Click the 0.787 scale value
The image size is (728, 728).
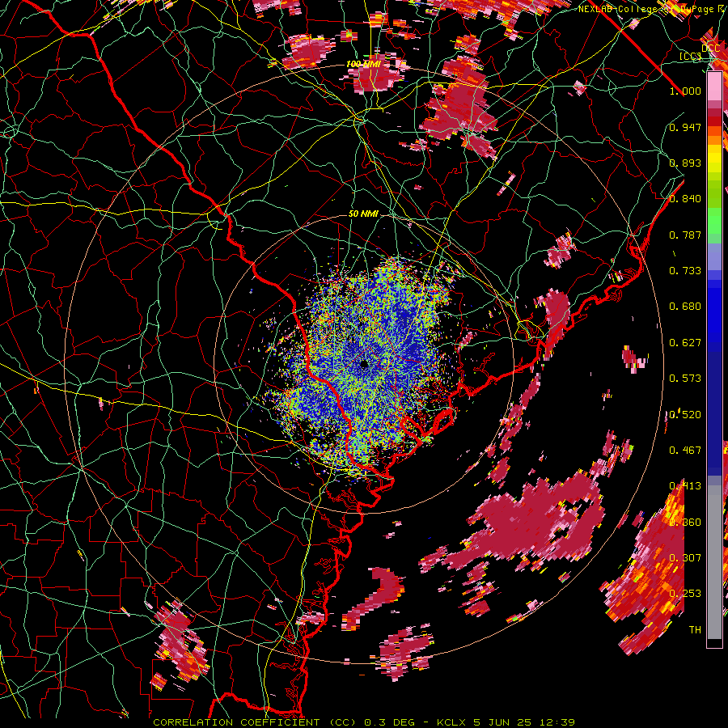685,235
